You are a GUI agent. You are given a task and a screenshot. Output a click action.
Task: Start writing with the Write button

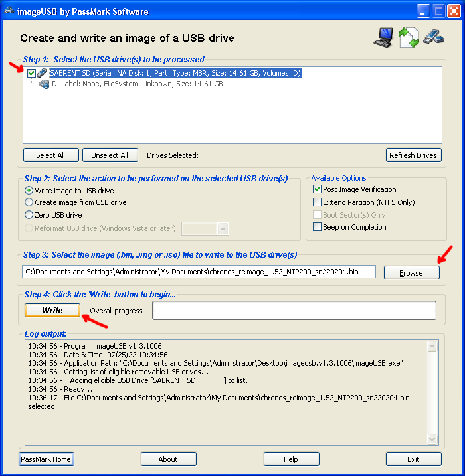pyautogui.click(x=52, y=310)
